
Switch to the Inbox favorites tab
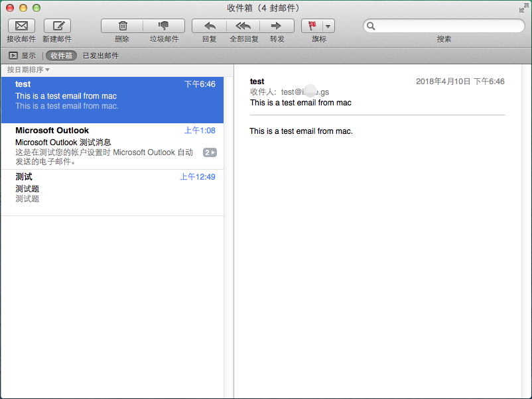[x=61, y=56]
